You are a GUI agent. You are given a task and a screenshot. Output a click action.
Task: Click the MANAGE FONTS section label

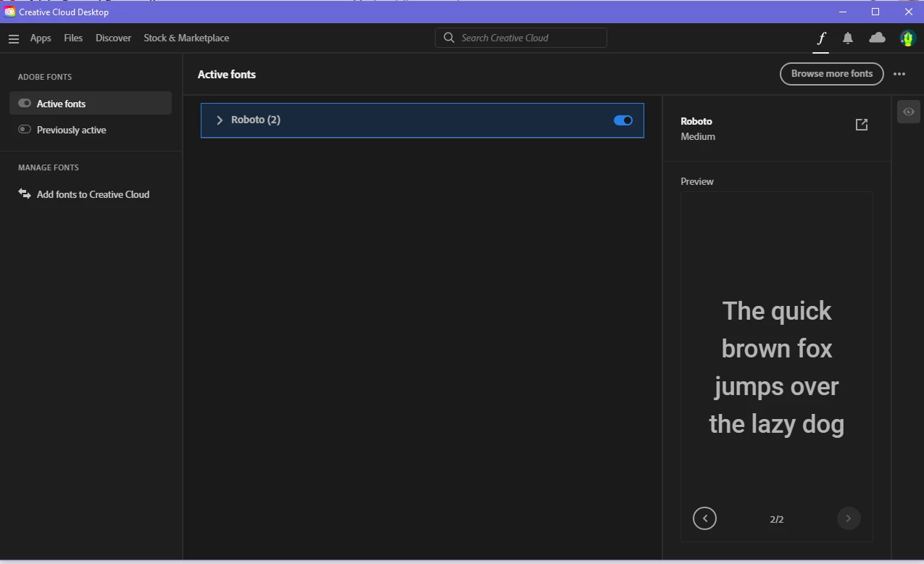point(49,167)
